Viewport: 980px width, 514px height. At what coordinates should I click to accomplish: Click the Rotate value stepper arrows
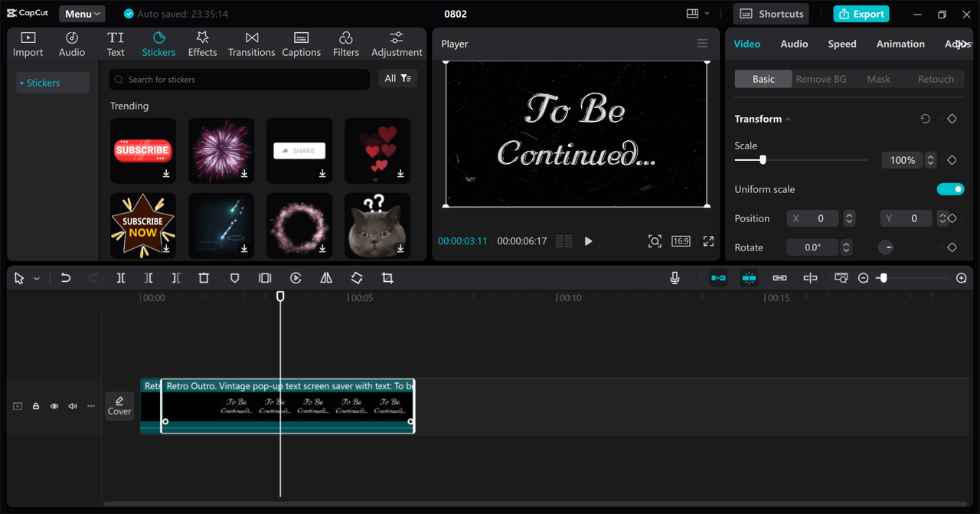(846, 247)
